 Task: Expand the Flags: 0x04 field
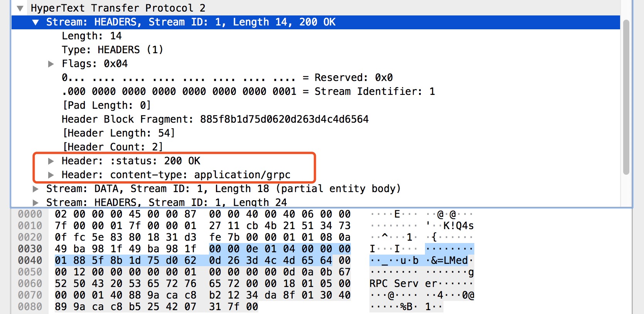(51, 64)
